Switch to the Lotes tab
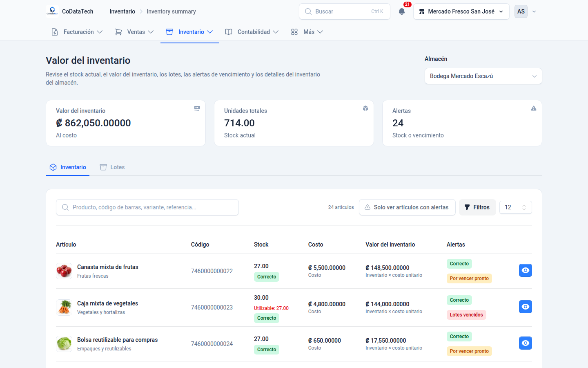The image size is (588, 368). click(x=112, y=167)
